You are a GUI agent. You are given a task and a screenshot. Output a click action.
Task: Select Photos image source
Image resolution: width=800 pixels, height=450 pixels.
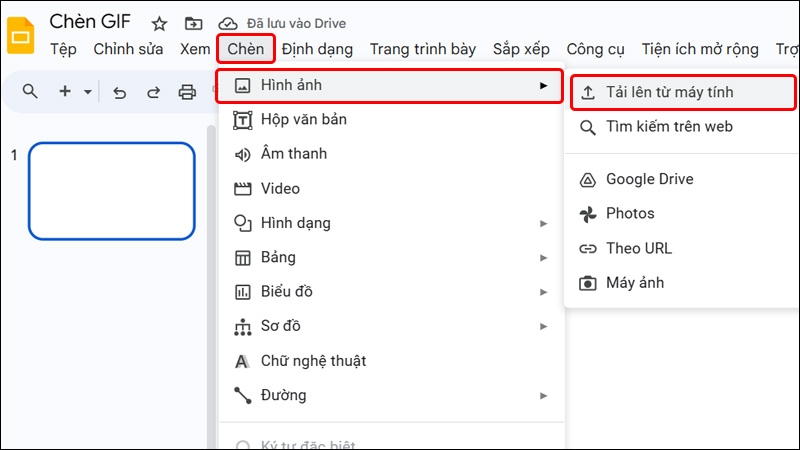pos(683,214)
